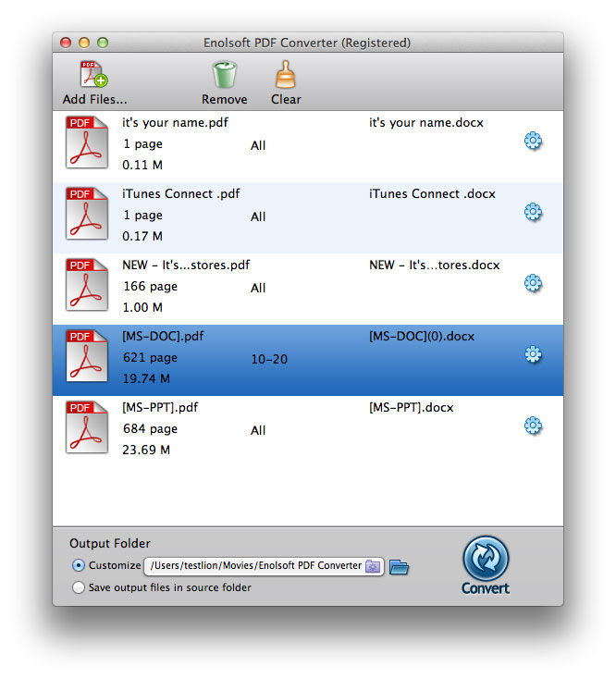The width and height of the screenshot is (616, 679).
Task: Click PDF thumbnail of NEW - It's...stores.pdf
Action: coord(87,285)
